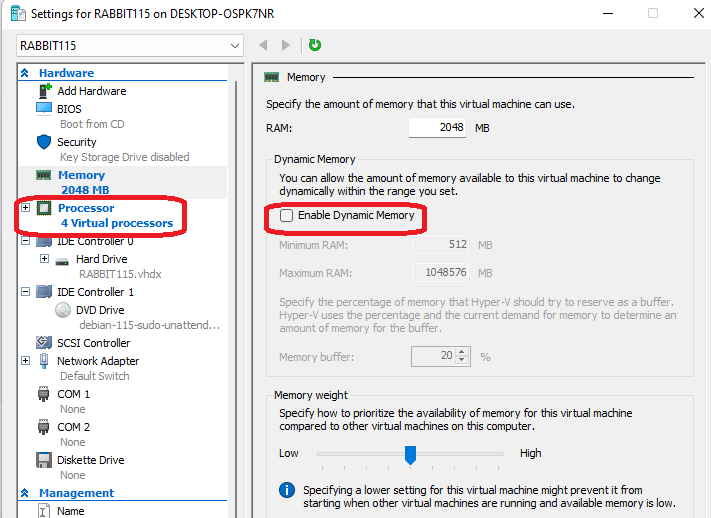Click the Memory chip icon in the tree
This screenshot has width=711, height=518.
(44, 175)
